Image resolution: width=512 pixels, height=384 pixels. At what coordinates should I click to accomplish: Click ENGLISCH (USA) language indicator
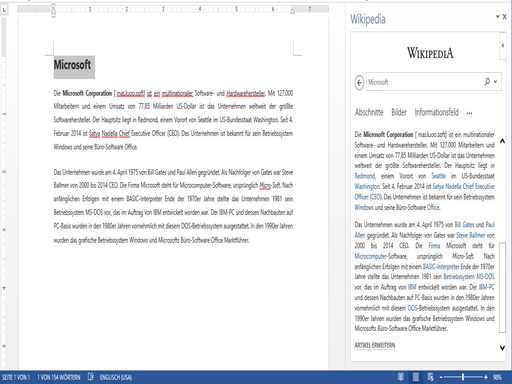click(x=116, y=377)
